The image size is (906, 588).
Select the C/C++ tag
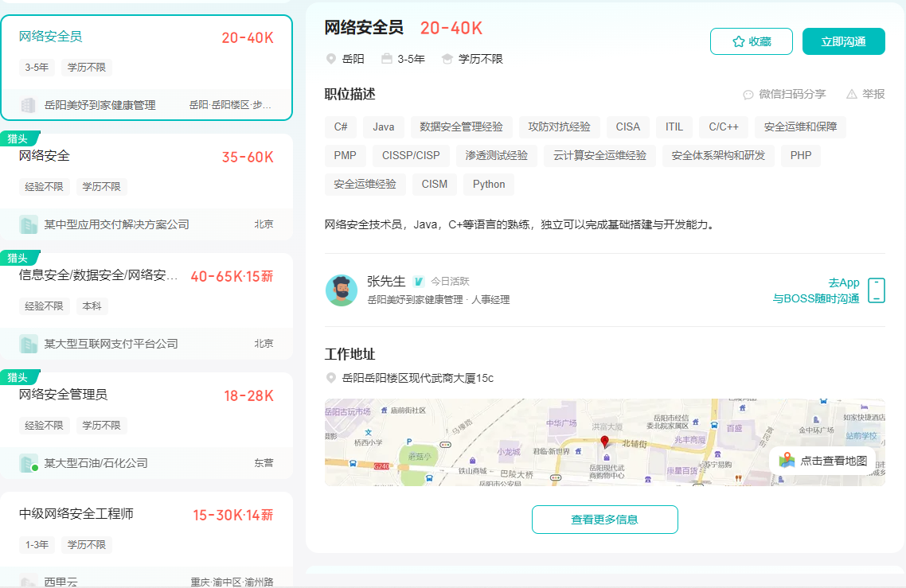724,127
